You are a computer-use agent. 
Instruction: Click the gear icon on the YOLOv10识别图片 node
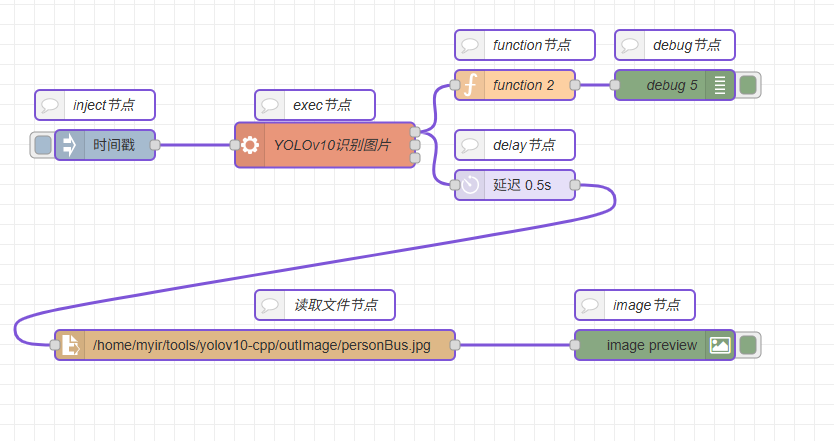coord(250,145)
